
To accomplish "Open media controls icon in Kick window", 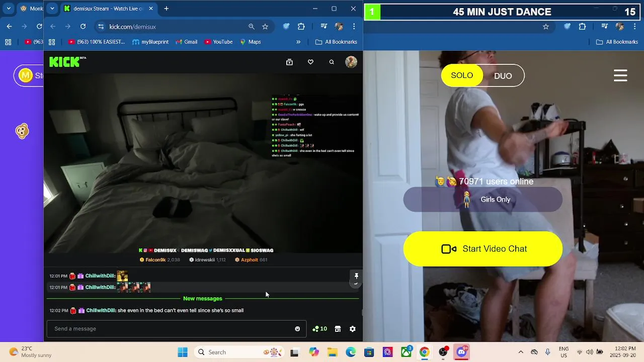I will tap(324, 27).
